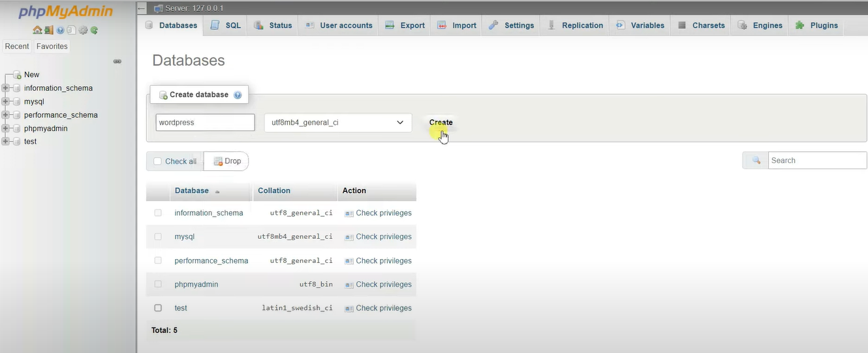Expand the information_schema tree node

[x=6, y=88]
